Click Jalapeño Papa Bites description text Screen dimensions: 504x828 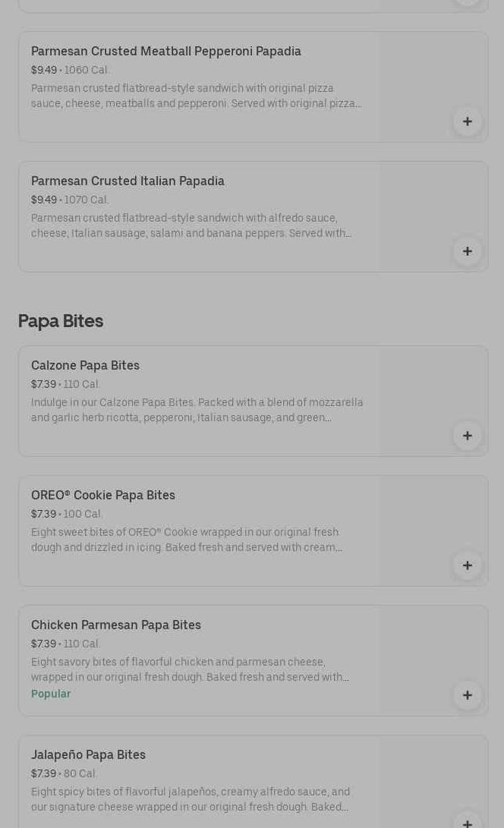coord(190,799)
